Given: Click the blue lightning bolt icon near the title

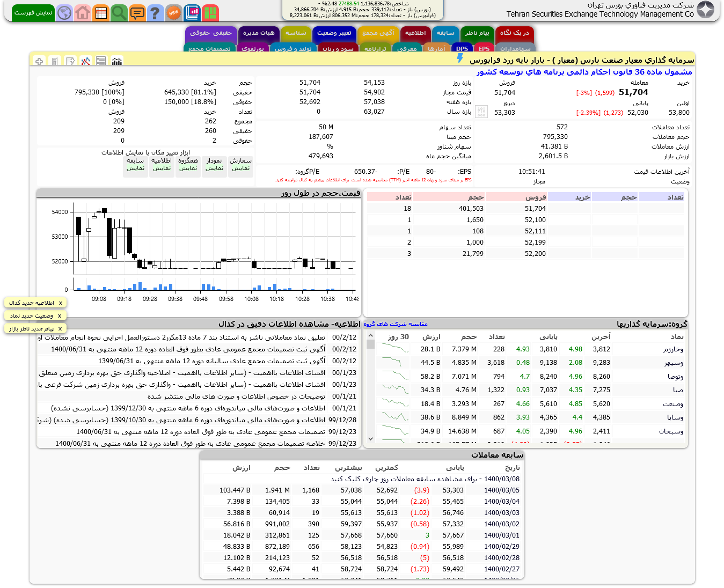Looking at the screenshot, I should (x=460, y=58).
